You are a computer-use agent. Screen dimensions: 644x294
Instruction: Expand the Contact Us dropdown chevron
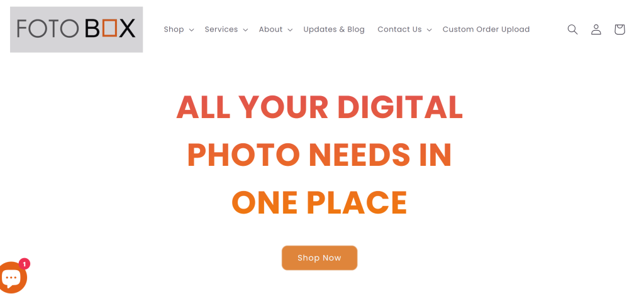pyautogui.click(x=429, y=30)
